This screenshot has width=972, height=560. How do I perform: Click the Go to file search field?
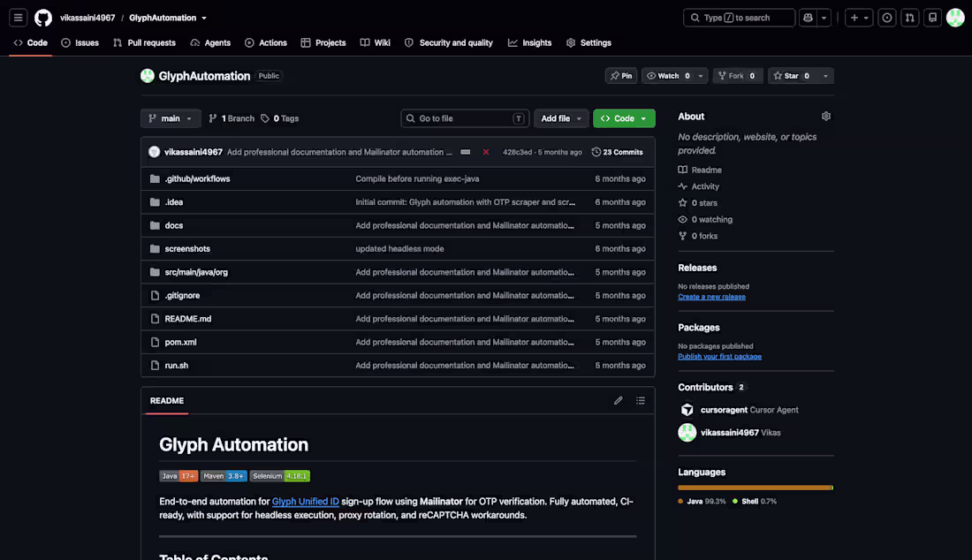465,118
